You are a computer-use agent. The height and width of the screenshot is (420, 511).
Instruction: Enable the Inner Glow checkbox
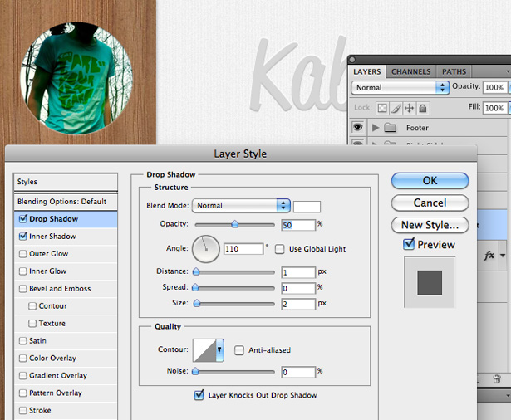[x=22, y=271]
